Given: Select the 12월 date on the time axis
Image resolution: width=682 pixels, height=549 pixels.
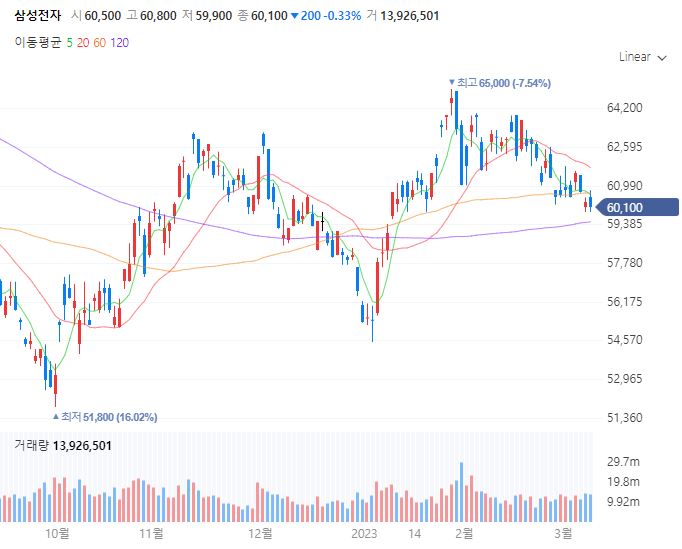Looking at the screenshot, I should pyautogui.click(x=260, y=533).
